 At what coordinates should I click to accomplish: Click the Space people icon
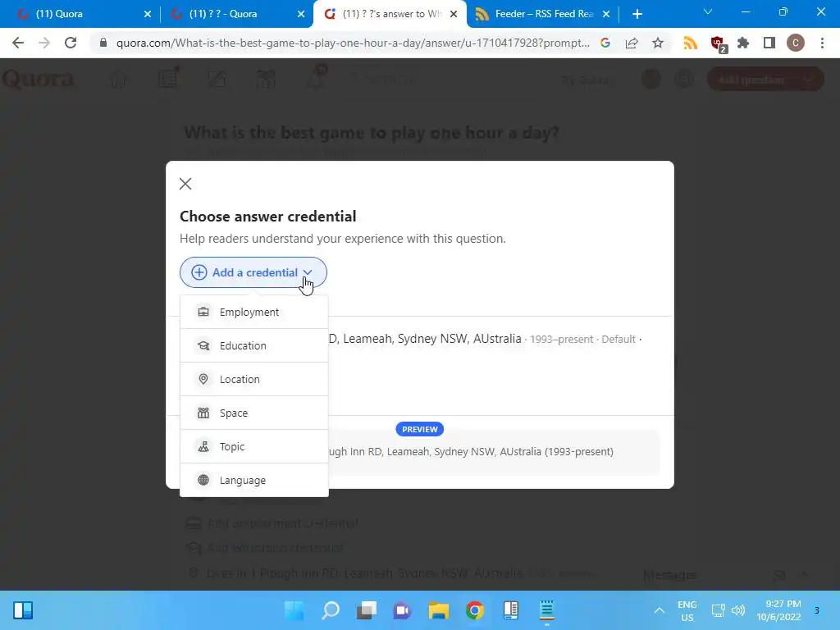coord(203,413)
